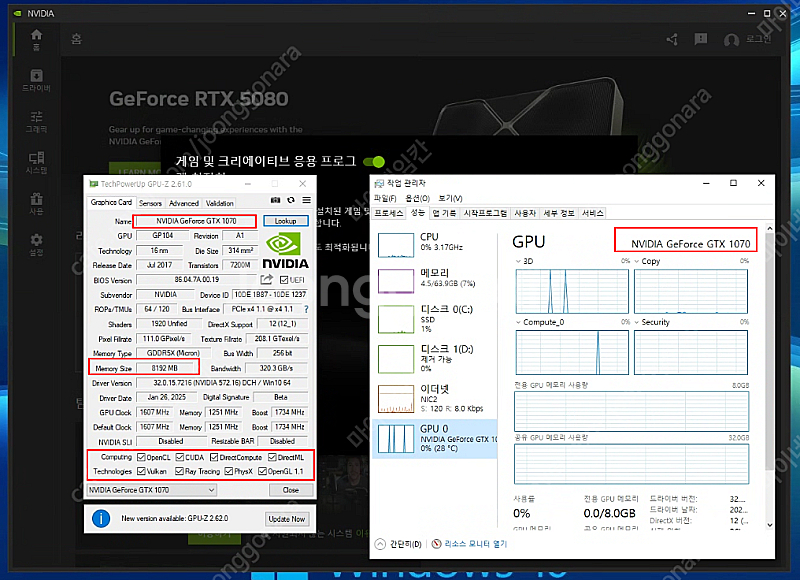Select the CPU graph in Task Manager
The height and width of the screenshot is (580, 800).
click(x=395, y=245)
